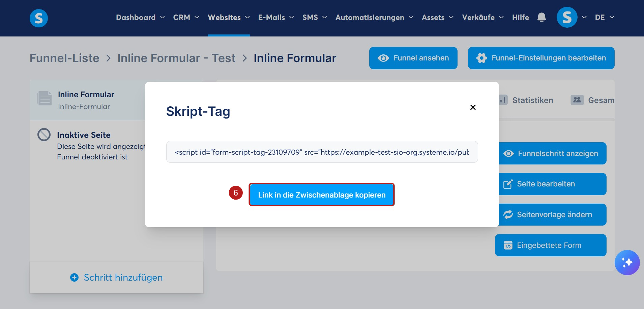
Task: Click the eye icon beside Funnelschritt anzeigen
Action: [508, 153]
